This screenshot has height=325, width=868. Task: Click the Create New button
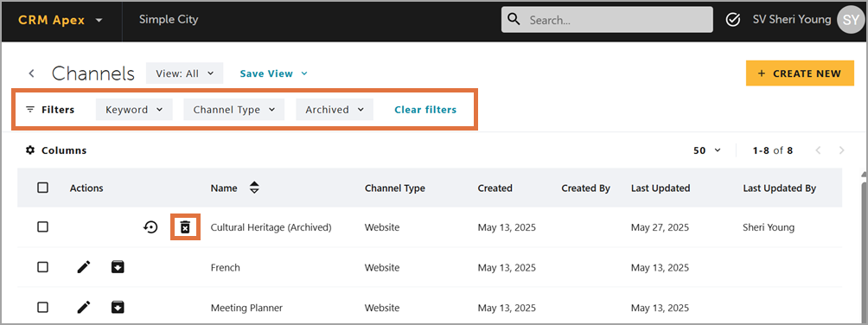(800, 73)
